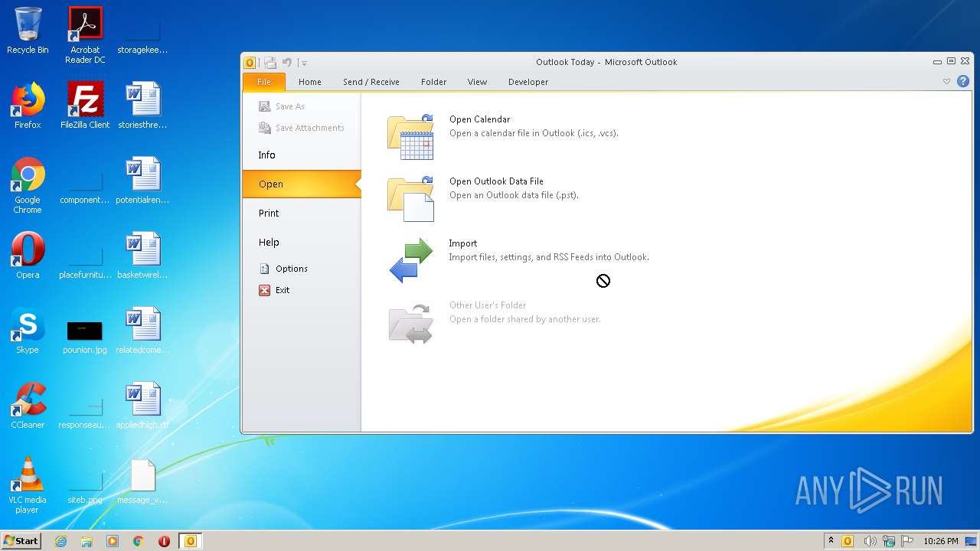Select the VLC media player desktop icon
Viewport: 980px width, 551px height.
(28, 485)
